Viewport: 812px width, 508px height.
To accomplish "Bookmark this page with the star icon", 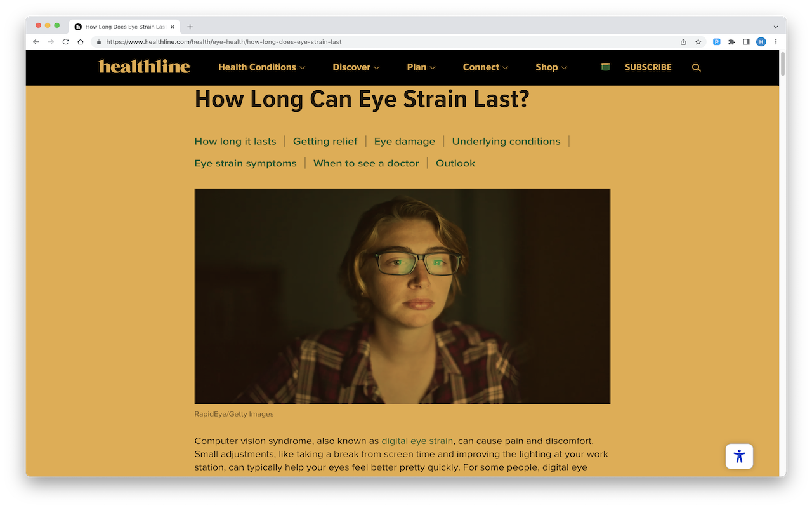I will tap(698, 42).
